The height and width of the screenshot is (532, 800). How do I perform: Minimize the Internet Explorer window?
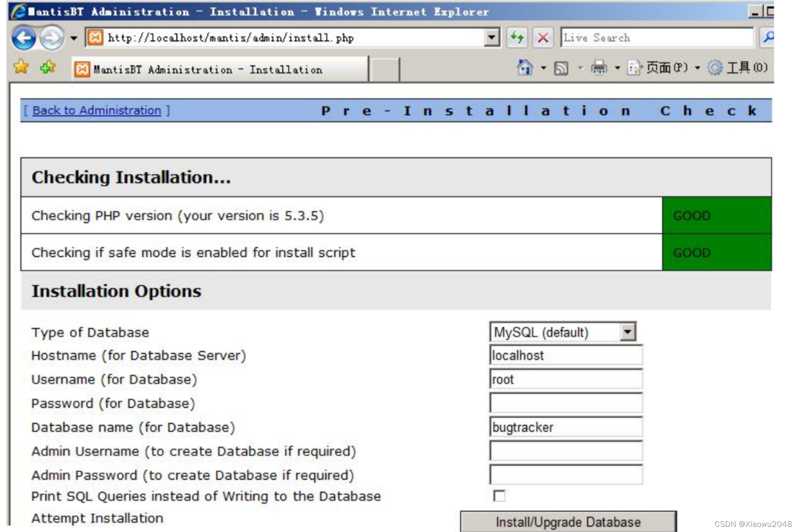pyautogui.click(x=755, y=11)
